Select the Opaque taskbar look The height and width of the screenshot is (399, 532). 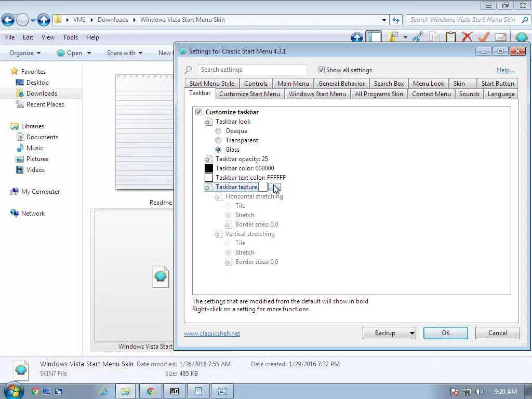218,131
